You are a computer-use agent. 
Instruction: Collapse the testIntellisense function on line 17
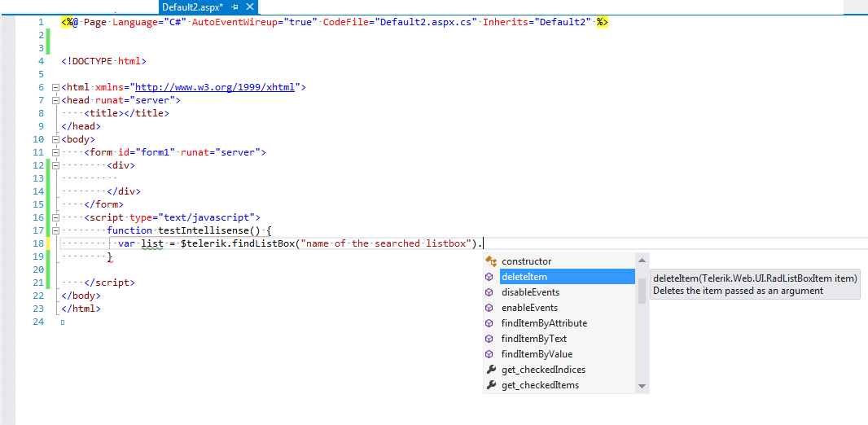55,230
